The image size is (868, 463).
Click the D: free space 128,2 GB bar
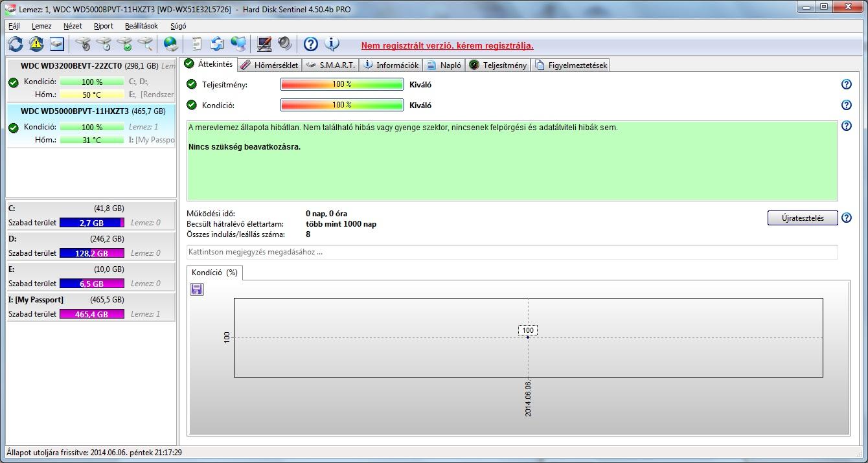[92, 253]
